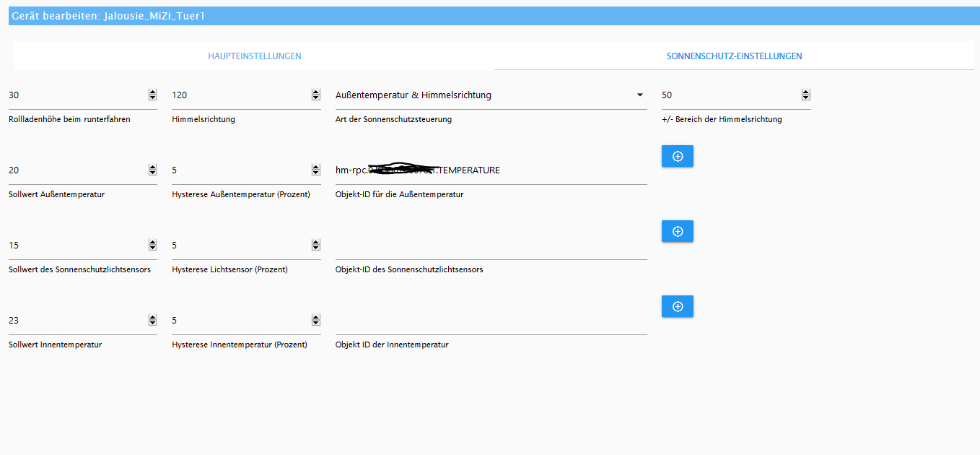Click the Sollwert des Sonnenschutzlichtsensors spinner
The image size is (980, 455).
pos(152,245)
